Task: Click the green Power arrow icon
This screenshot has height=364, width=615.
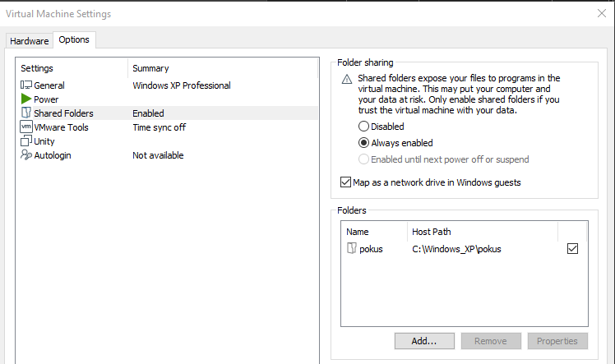Action: click(26, 99)
